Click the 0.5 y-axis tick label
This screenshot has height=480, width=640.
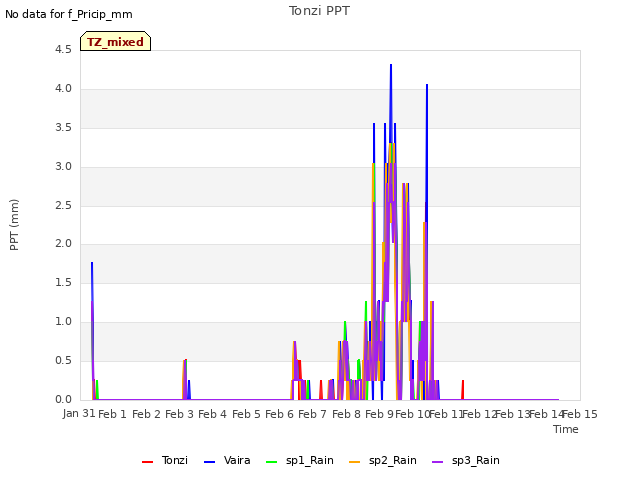click(x=63, y=360)
